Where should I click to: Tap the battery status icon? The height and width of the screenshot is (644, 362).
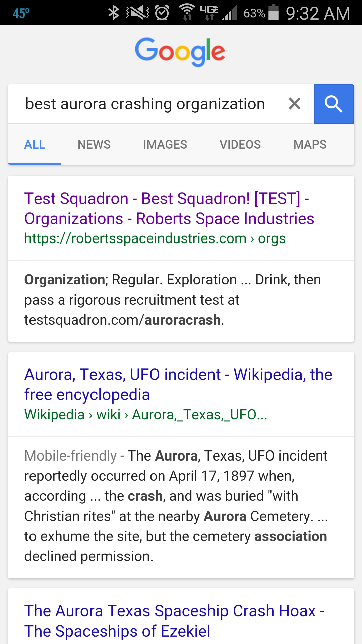274,13
